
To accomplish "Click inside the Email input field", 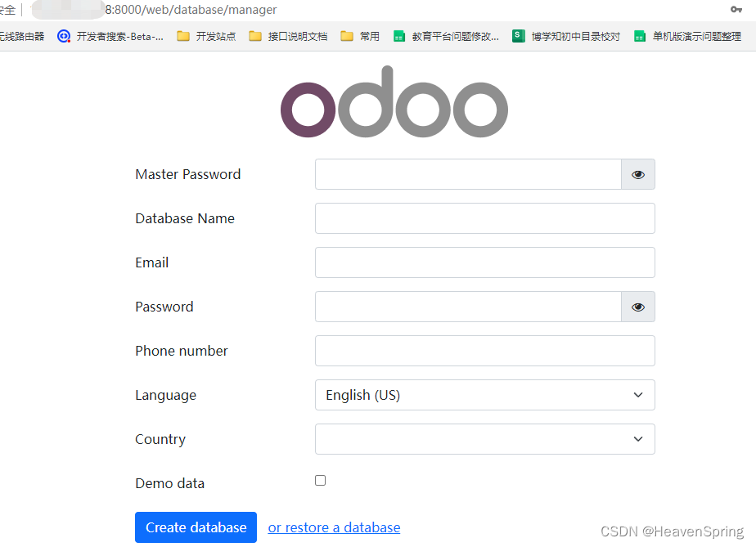I will [x=484, y=262].
